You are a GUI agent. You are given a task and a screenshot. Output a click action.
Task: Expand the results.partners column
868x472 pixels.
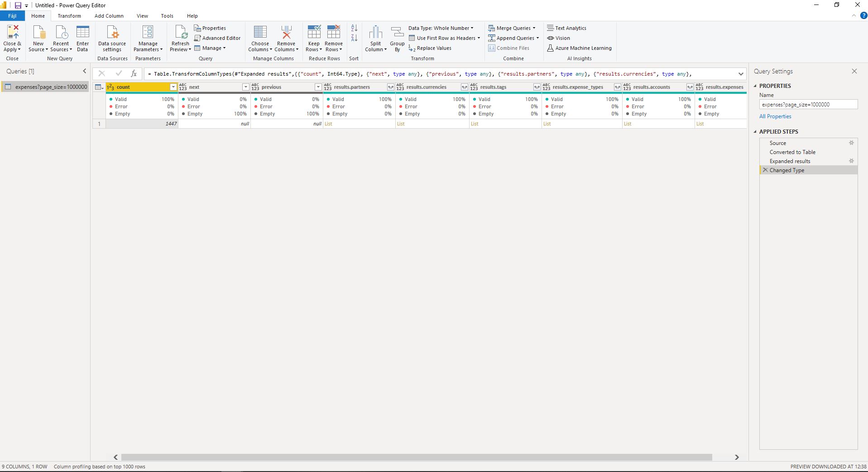click(390, 87)
